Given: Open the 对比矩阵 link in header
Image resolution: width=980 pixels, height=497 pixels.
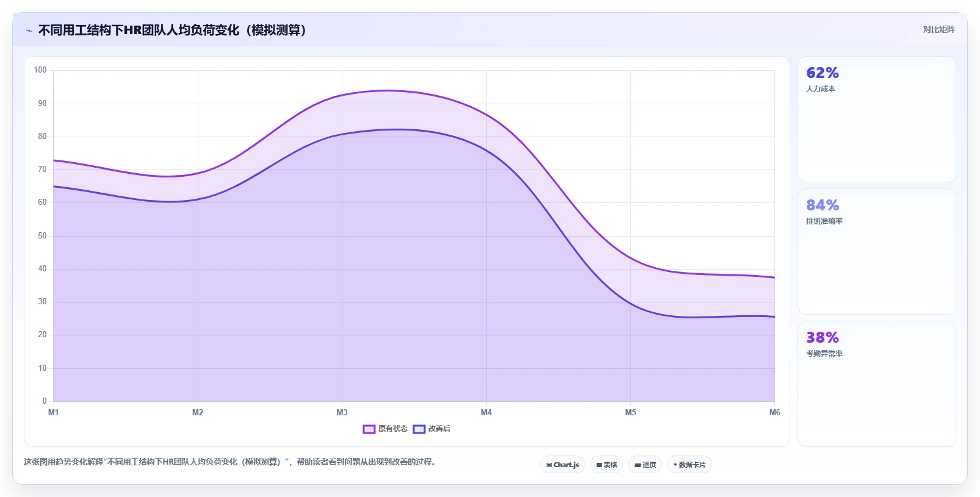Looking at the screenshot, I should (x=939, y=29).
